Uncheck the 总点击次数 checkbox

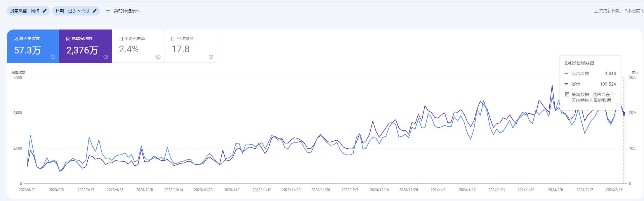tap(16, 39)
